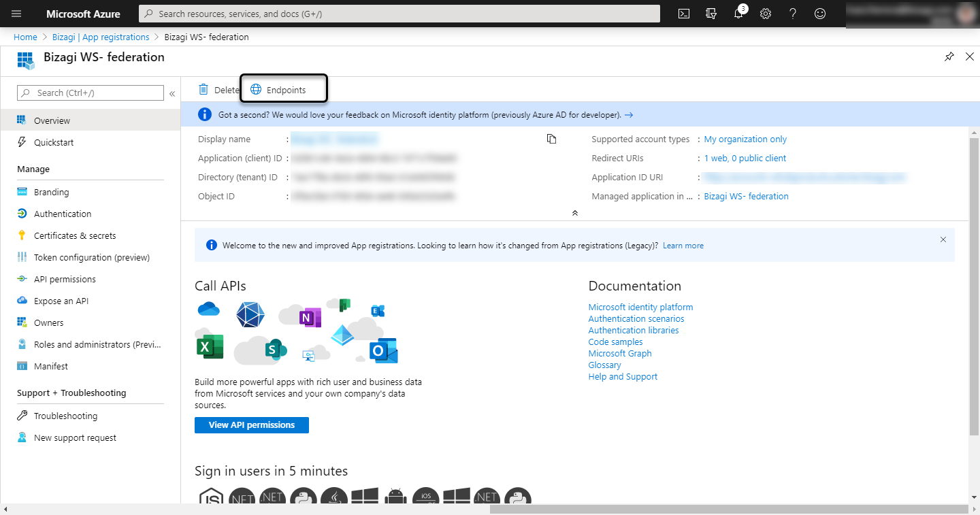
Task: Click the Microsoft Azure logo text
Action: (x=83, y=14)
